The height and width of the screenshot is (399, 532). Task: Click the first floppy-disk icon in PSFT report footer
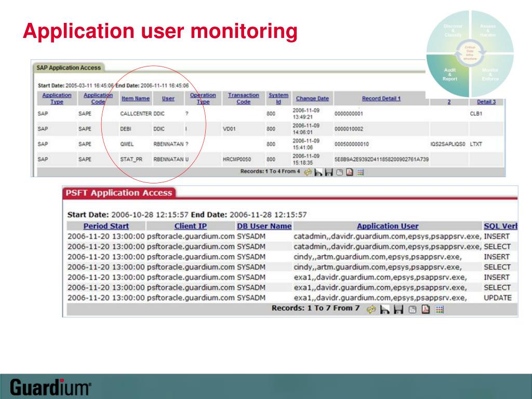(x=384, y=310)
